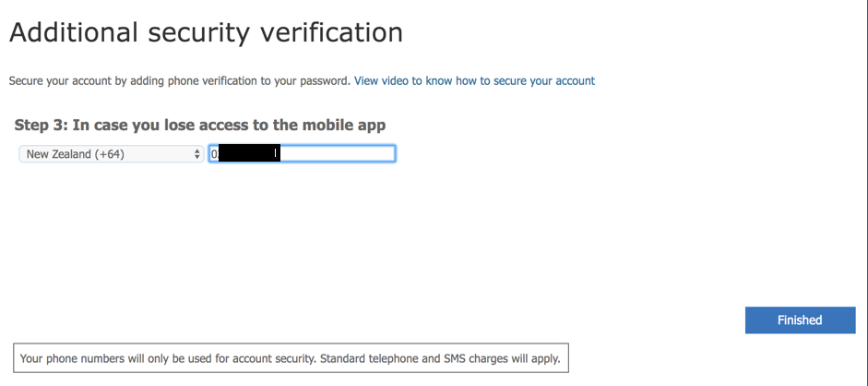Image resolution: width=868 pixels, height=386 pixels.
Task: Click the Additional security verification heading
Action: click(206, 33)
